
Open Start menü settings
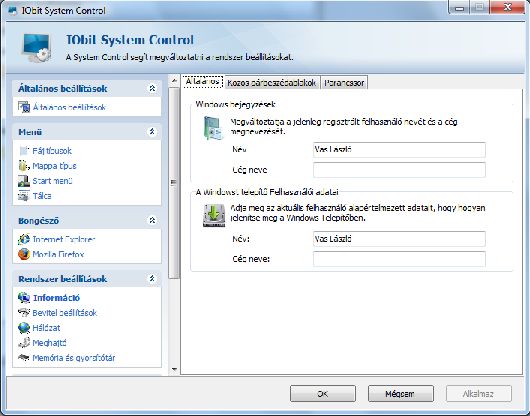52,181
